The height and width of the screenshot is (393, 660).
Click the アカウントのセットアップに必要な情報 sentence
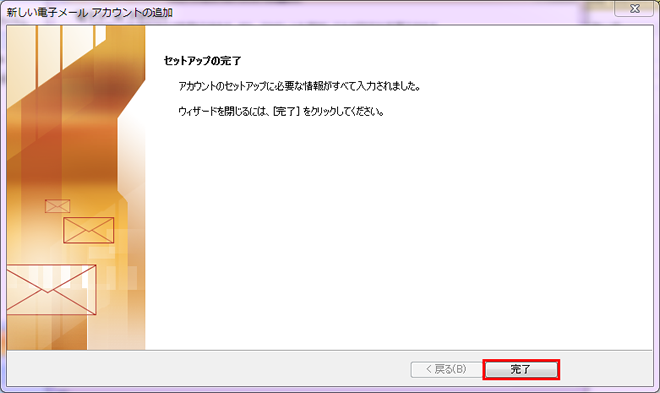(x=299, y=86)
